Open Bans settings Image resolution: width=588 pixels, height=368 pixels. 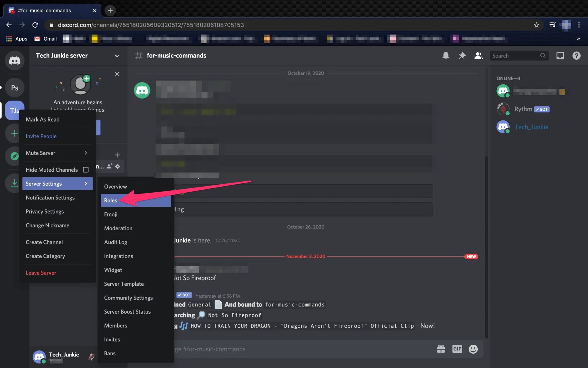click(x=136, y=353)
